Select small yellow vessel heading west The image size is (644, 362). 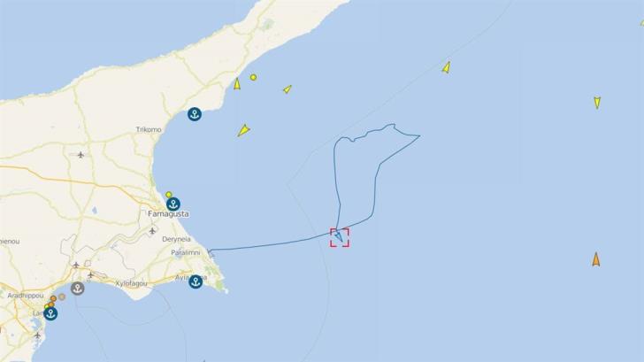pos(287,89)
